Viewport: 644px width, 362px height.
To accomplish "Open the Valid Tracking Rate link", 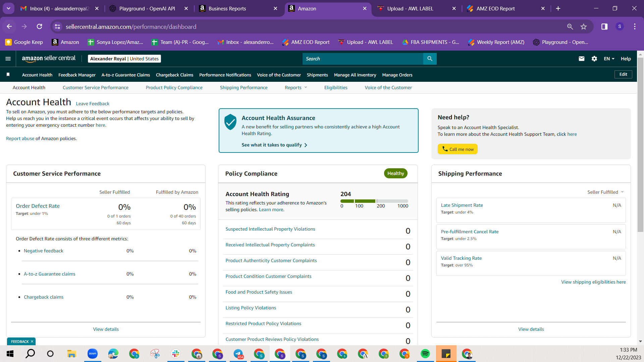I will (x=461, y=258).
